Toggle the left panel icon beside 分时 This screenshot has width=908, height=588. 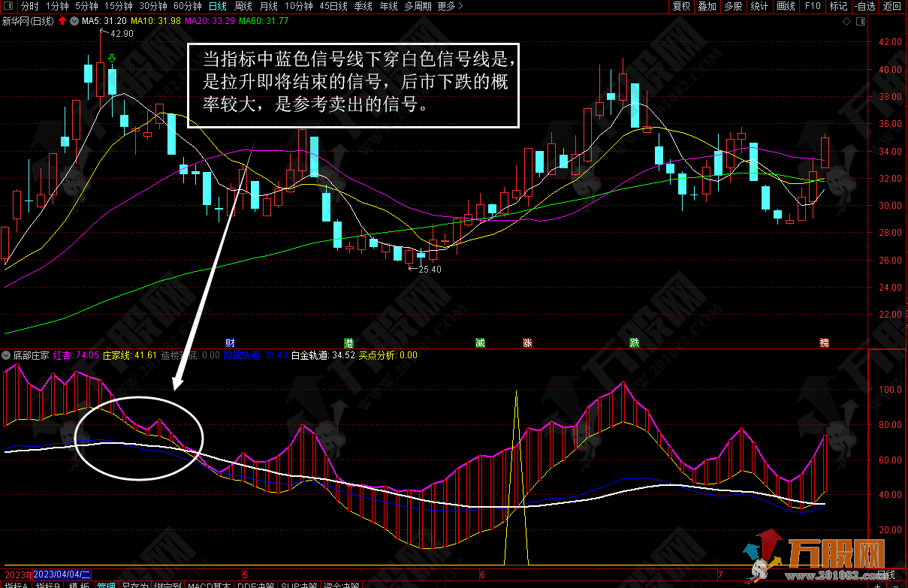tap(8, 6)
